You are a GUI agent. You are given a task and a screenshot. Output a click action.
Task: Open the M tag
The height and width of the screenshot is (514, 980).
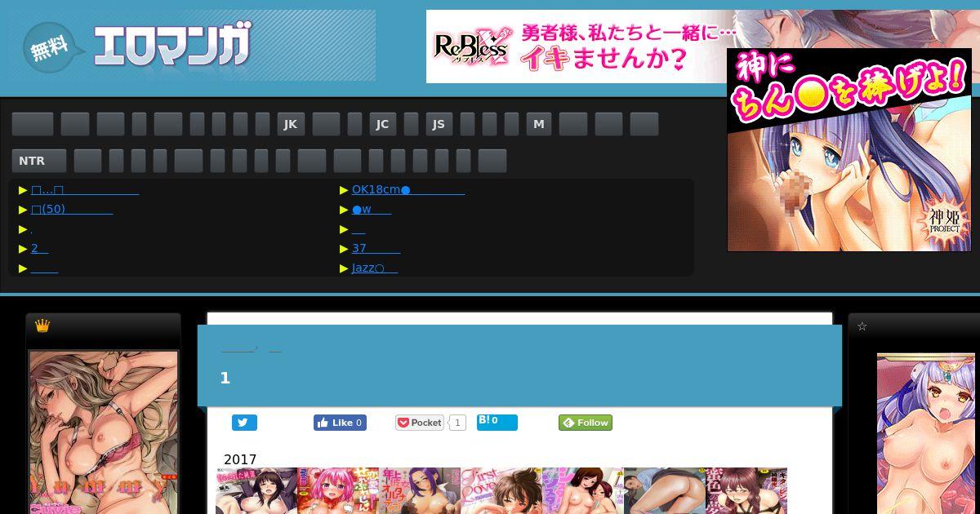539,124
